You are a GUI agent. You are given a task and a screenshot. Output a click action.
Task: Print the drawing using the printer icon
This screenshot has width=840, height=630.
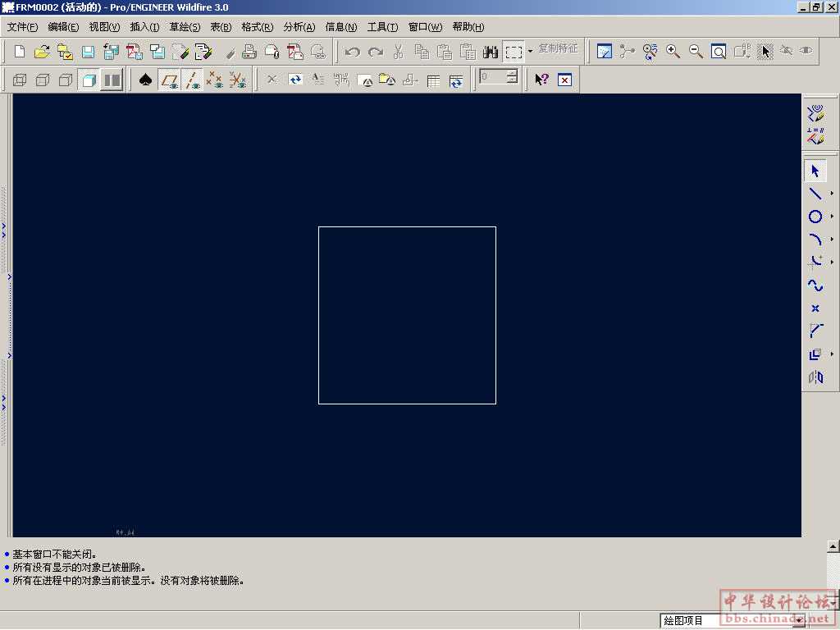[249, 52]
